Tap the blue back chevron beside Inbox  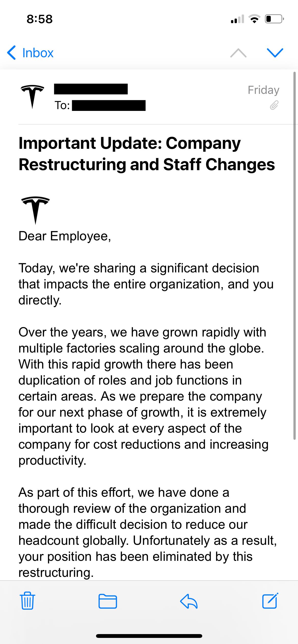[x=12, y=53]
